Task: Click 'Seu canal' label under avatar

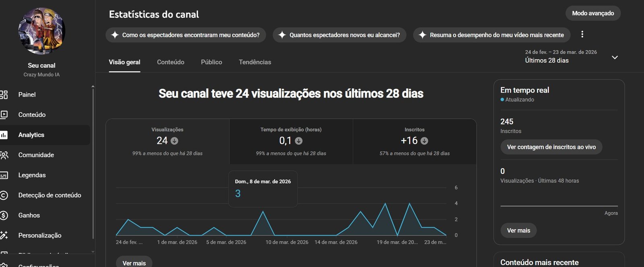Action: [x=41, y=65]
